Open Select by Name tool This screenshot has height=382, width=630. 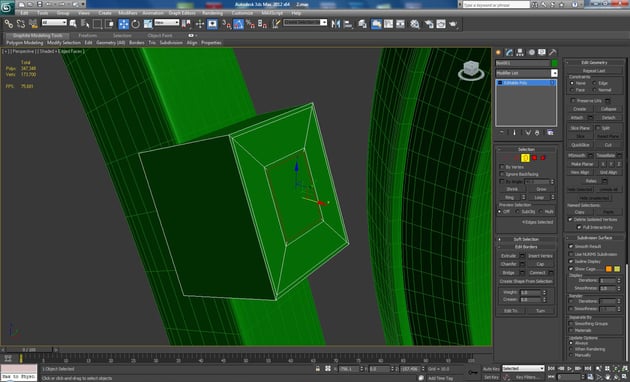coord(85,24)
